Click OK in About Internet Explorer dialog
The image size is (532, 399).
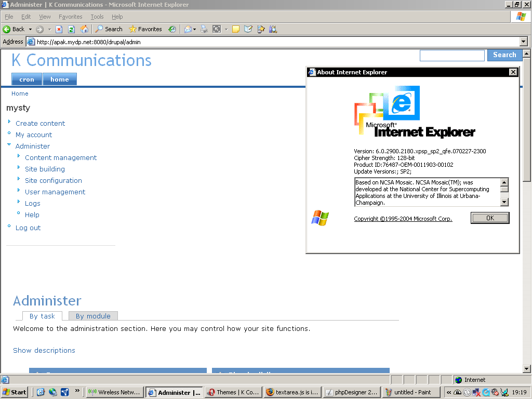(490, 218)
